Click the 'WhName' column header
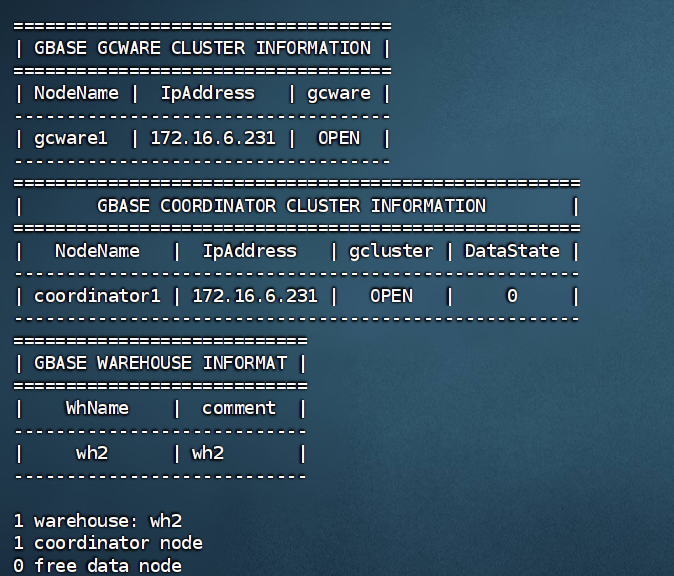The height and width of the screenshot is (576, 674). pos(97,408)
